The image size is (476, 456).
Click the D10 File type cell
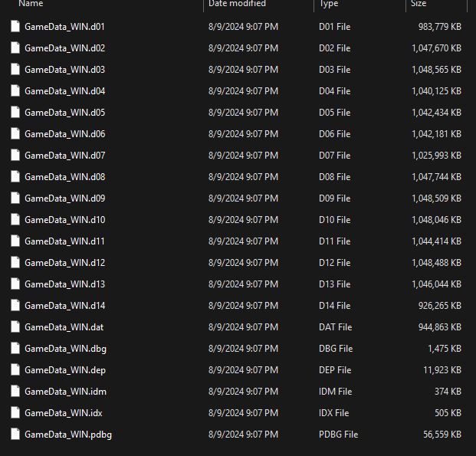point(334,220)
